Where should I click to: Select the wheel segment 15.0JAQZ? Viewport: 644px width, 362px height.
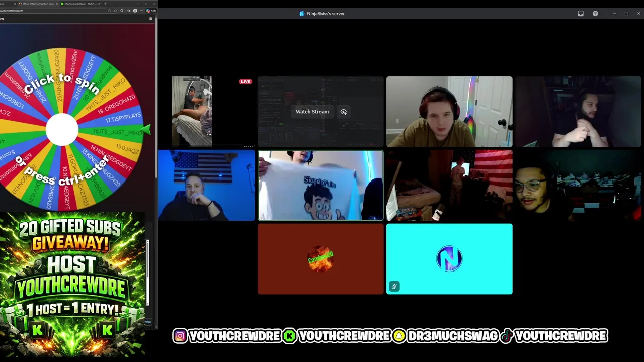[x=128, y=148]
